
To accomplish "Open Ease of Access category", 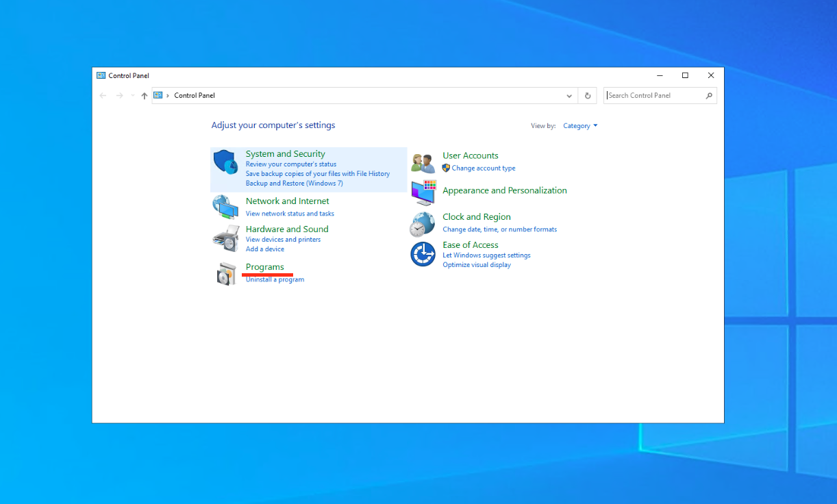I will pos(471,245).
